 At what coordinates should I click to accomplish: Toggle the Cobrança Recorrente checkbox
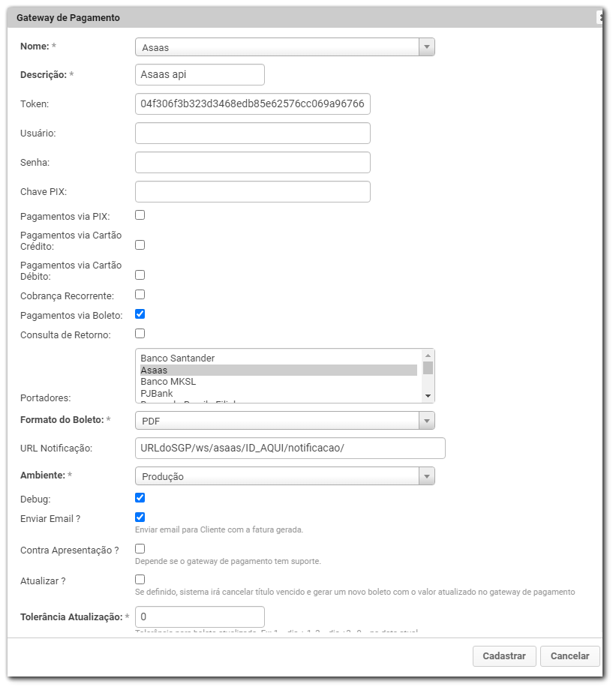pos(140,295)
